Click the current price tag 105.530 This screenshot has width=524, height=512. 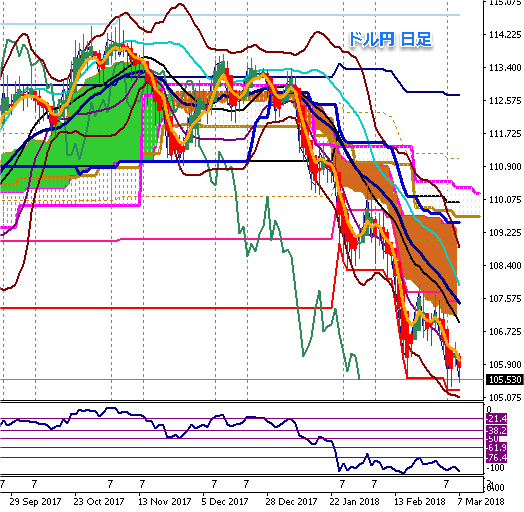pyautogui.click(x=504, y=380)
